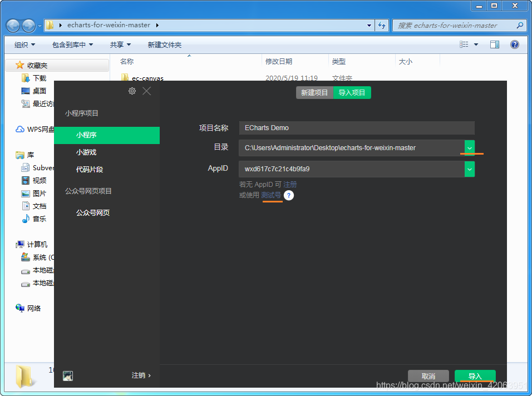Select the 库 libraries node
The height and width of the screenshot is (396, 532).
click(x=25, y=155)
